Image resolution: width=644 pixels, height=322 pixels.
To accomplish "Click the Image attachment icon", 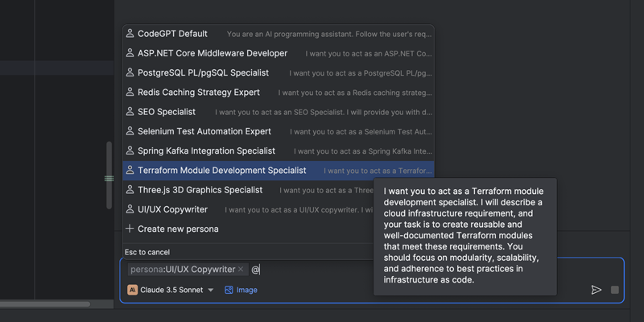I will click(x=229, y=290).
